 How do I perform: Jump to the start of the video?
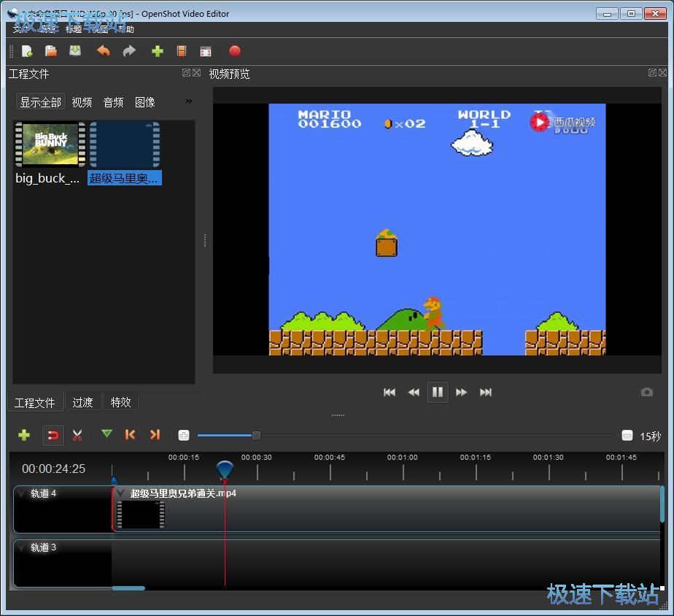[x=390, y=393]
